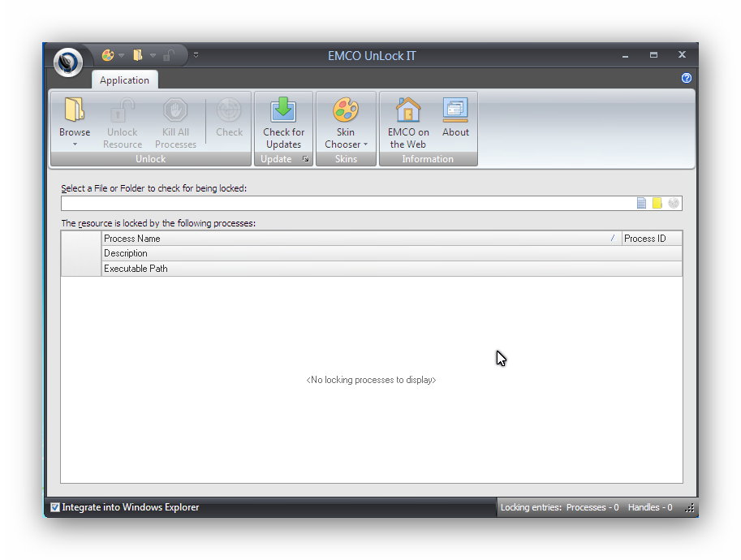
Task: Click the browse for folder icon in path field
Action: tap(657, 203)
